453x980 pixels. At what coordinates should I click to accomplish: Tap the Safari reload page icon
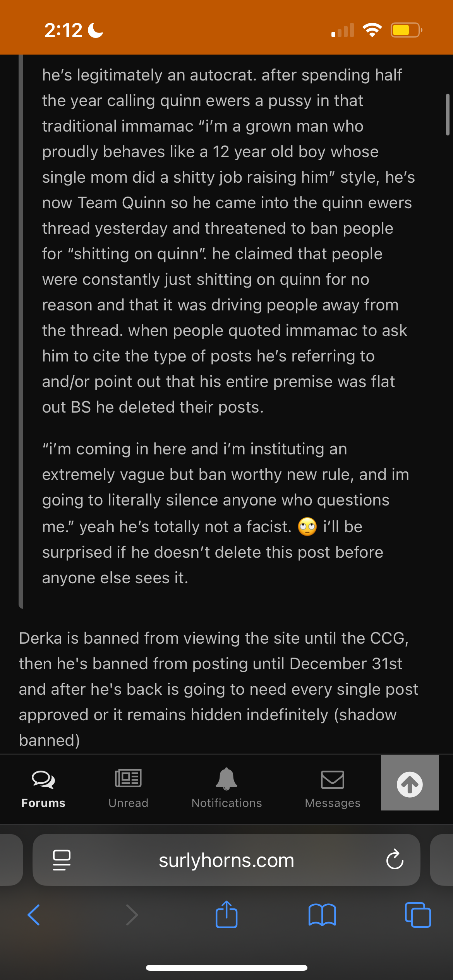395,860
